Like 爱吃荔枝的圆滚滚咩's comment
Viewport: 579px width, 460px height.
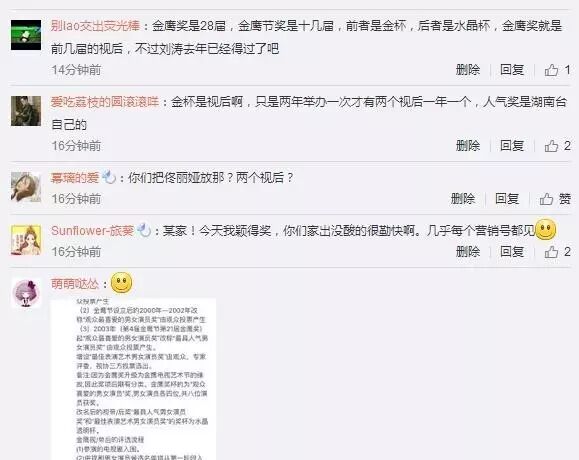coord(557,146)
